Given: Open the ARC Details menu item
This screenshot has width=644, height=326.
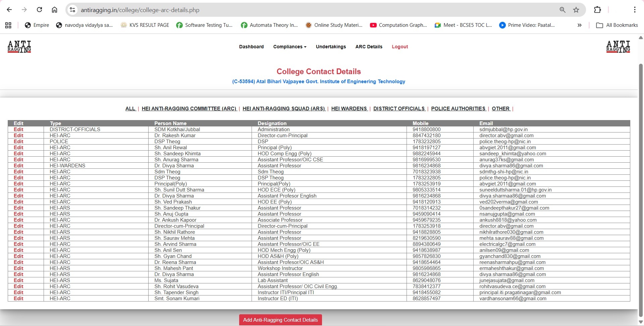Looking at the screenshot, I should coord(369,47).
